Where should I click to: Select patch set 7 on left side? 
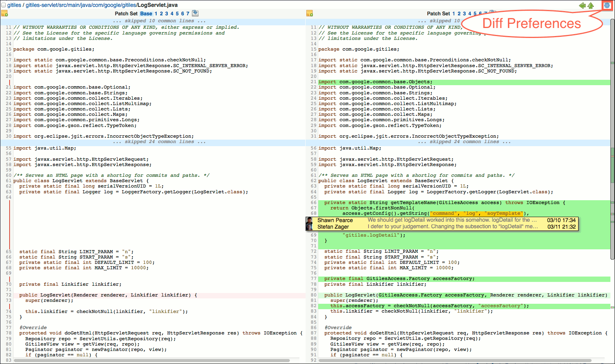point(188,13)
